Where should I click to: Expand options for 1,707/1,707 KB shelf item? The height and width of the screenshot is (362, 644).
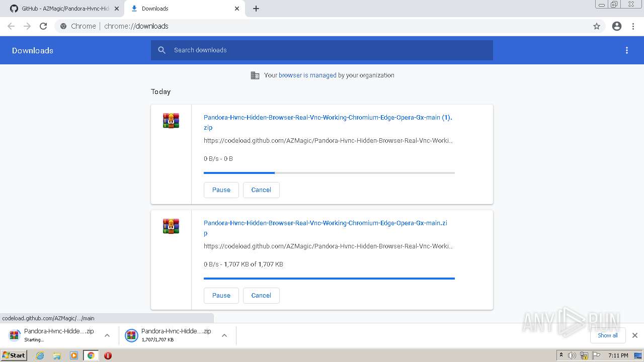224,335
